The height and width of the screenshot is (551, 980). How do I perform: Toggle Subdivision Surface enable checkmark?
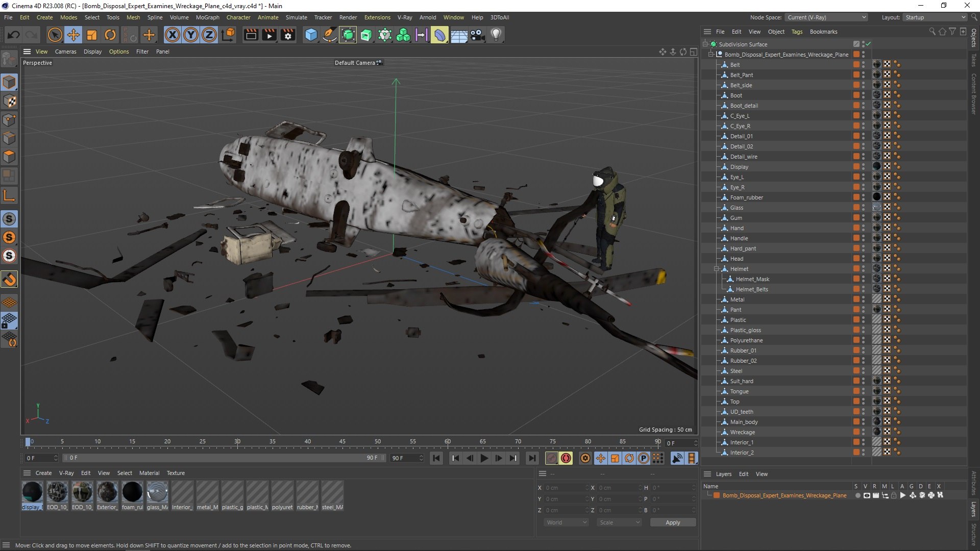point(868,44)
